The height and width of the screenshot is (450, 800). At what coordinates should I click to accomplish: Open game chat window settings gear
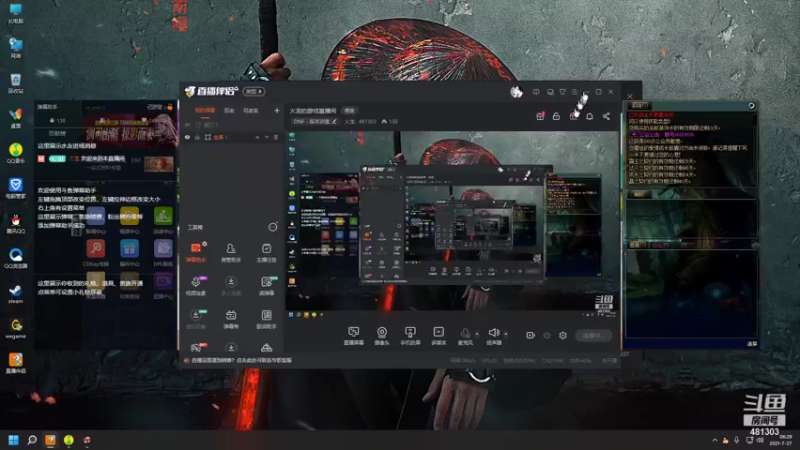pyautogui.click(x=751, y=106)
